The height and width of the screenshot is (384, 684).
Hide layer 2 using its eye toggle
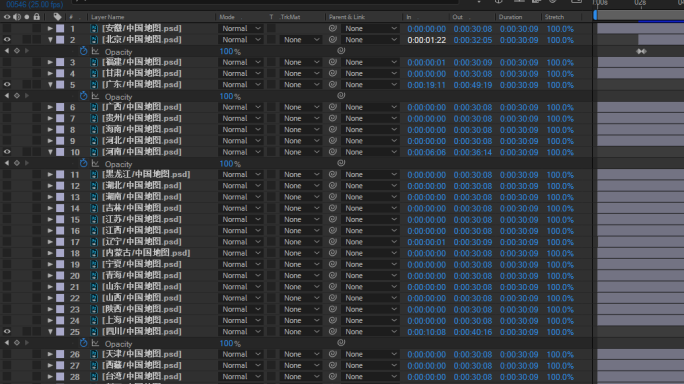pos(7,39)
